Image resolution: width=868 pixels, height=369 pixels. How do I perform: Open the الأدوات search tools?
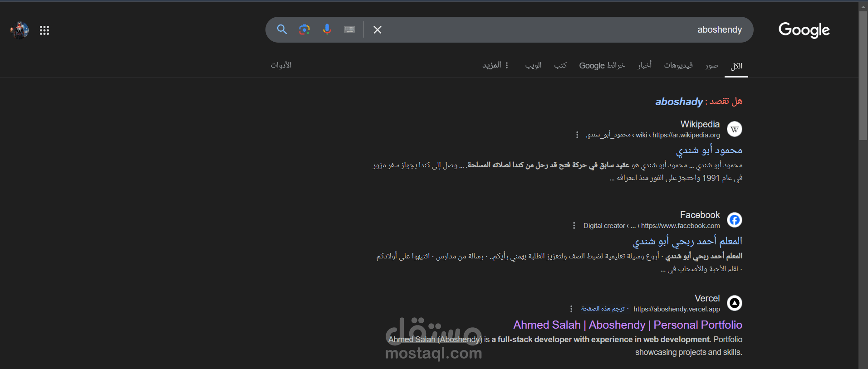[281, 65]
